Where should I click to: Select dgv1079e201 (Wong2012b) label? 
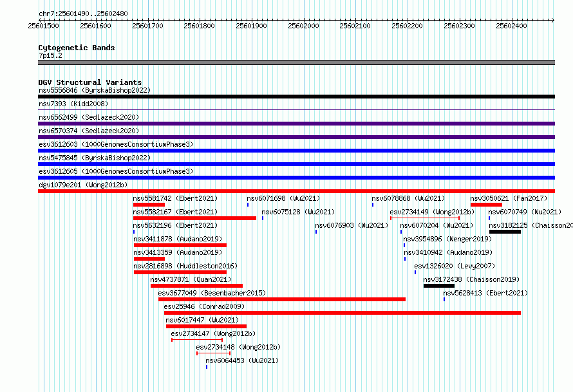point(83,185)
